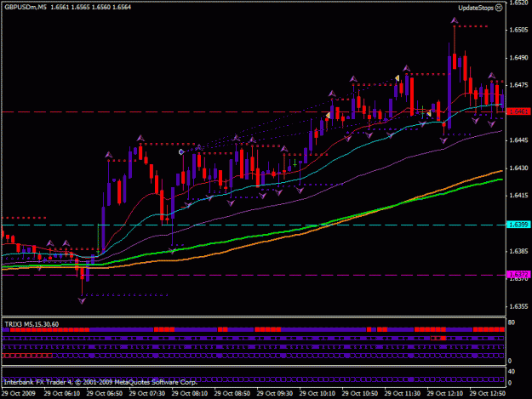The width and height of the screenshot is (532, 399).
Task: Click the 29 Oct 07:30 time axis label
Action: coord(147,393)
